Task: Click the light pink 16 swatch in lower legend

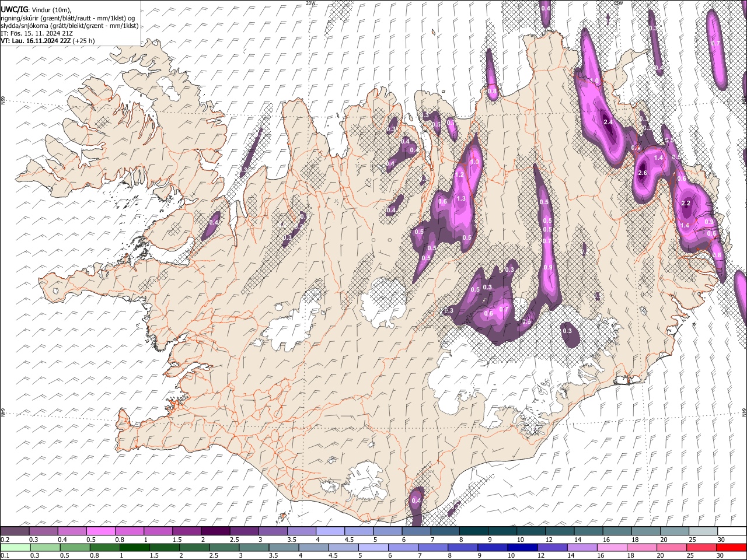Action: tap(612, 547)
